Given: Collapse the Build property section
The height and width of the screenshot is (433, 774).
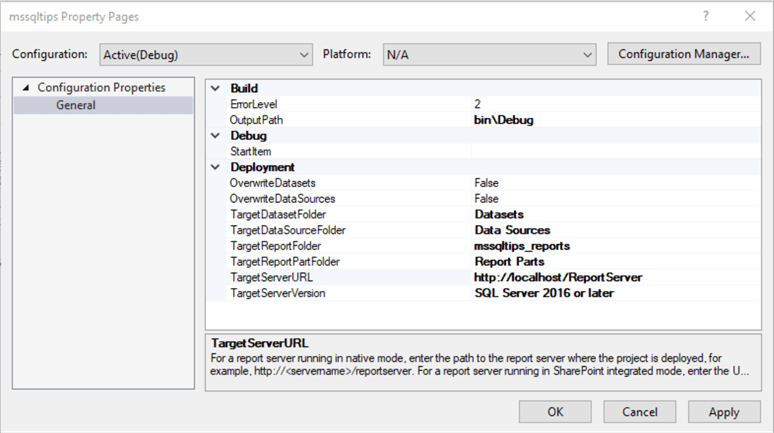Looking at the screenshot, I should pyautogui.click(x=216, y=88).
